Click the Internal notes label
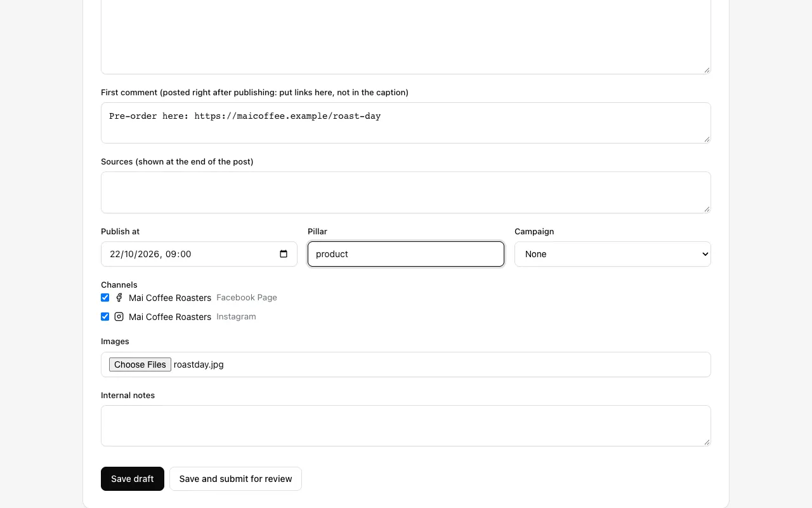 coord(128,396)
